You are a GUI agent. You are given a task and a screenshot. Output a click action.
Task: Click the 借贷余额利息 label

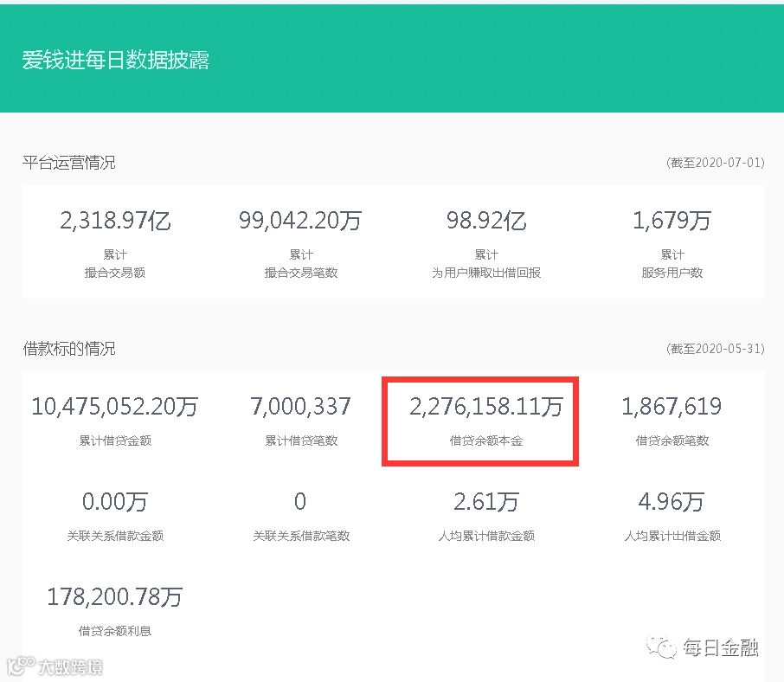tap(115, 631)
